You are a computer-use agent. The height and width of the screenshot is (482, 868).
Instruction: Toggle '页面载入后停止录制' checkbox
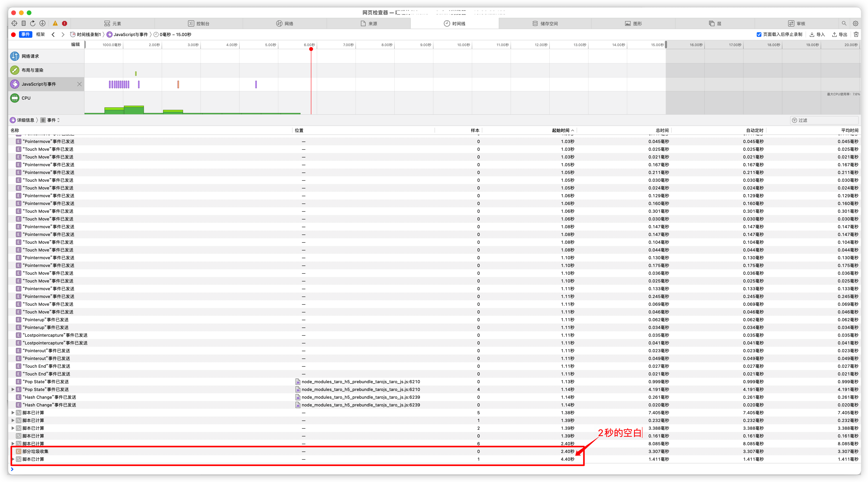(x=759, y=34)
